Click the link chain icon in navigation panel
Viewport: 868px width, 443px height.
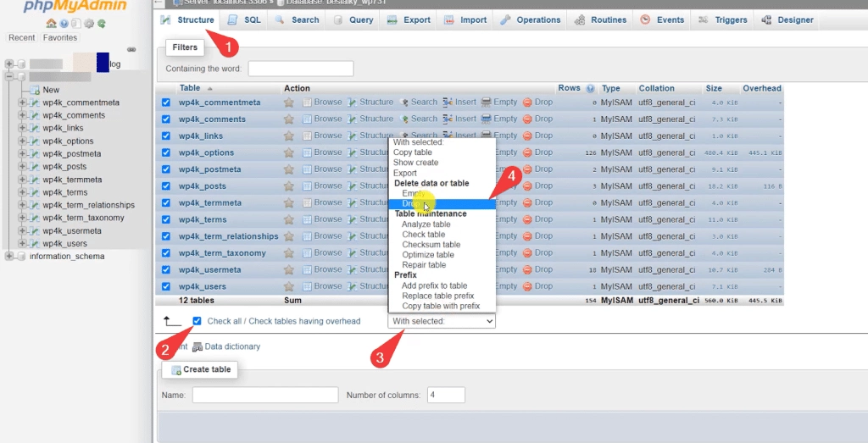pos(131,50)
